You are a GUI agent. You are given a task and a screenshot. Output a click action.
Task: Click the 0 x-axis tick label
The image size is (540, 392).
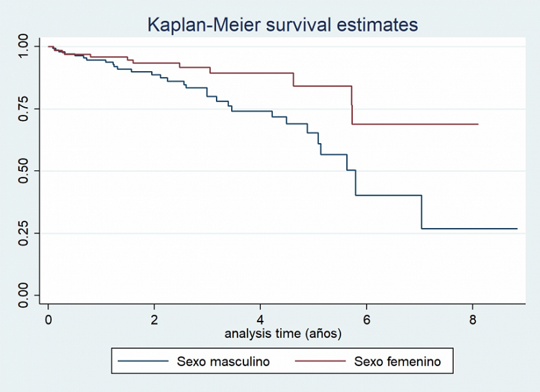(x=48, y=319)
